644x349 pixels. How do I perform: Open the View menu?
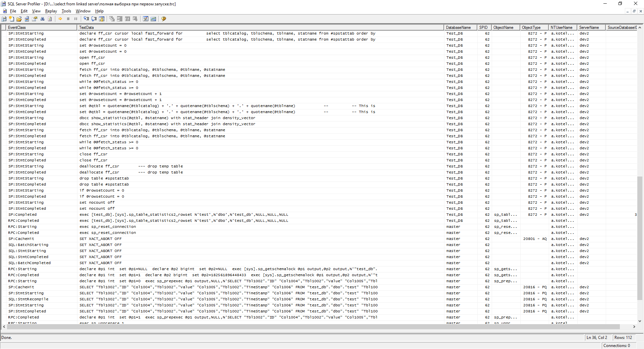[36, 11]
